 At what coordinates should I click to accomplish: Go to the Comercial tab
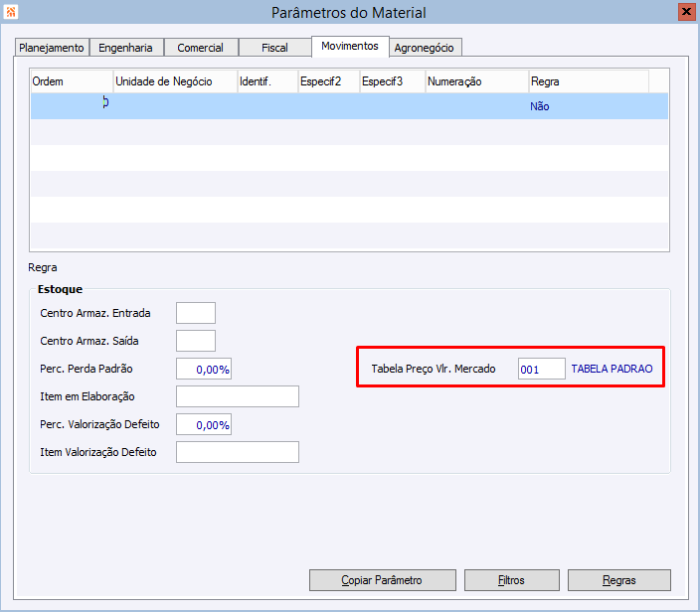coord(200,48)
